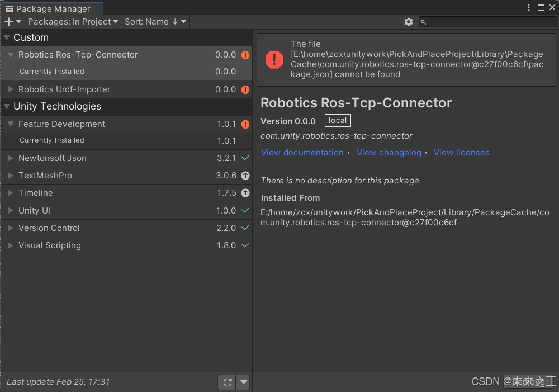Select the Visual Scripting package name

50,245
